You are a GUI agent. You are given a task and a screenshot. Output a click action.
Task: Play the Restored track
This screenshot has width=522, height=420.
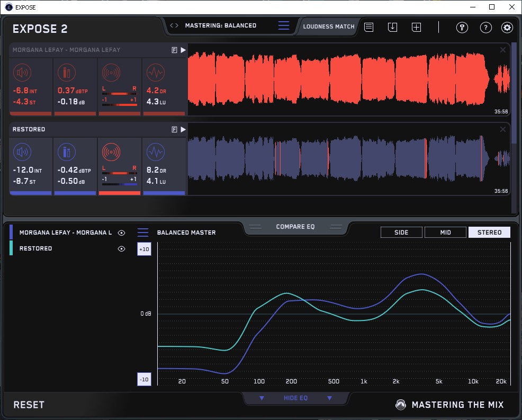click(x=183, y=129)
